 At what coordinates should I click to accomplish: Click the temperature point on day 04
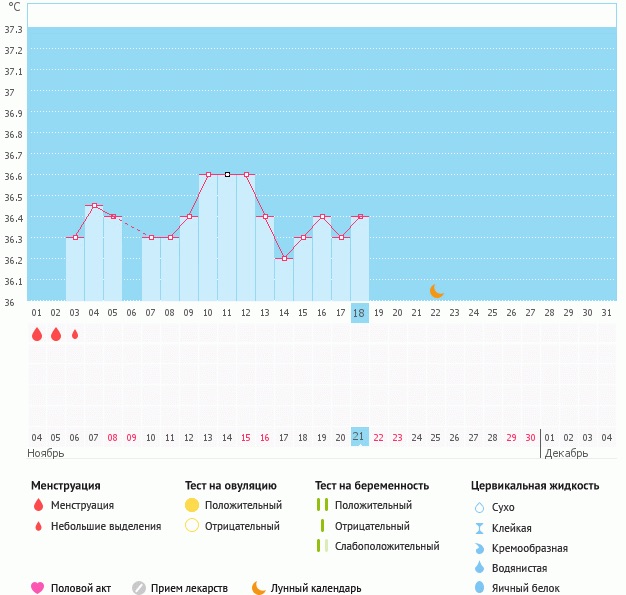[94, 206]
